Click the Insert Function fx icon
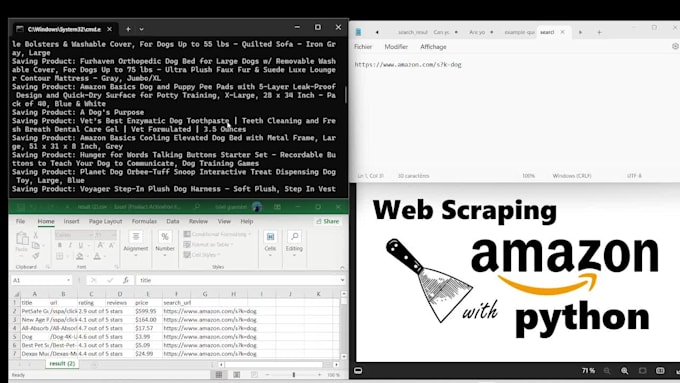 point(125,280)
